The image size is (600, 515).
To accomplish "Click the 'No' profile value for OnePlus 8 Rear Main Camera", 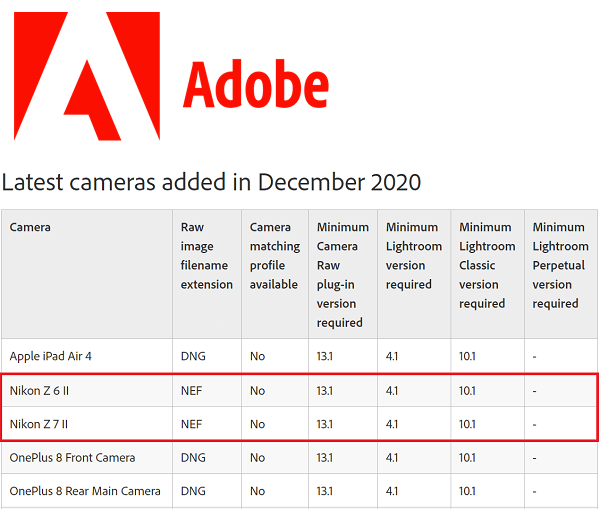I will [258, 491].
